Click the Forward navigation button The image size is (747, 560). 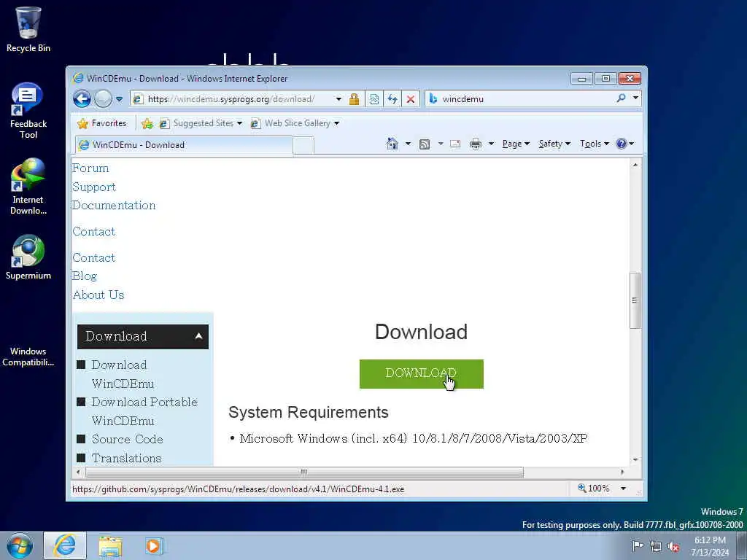[103, 99]
